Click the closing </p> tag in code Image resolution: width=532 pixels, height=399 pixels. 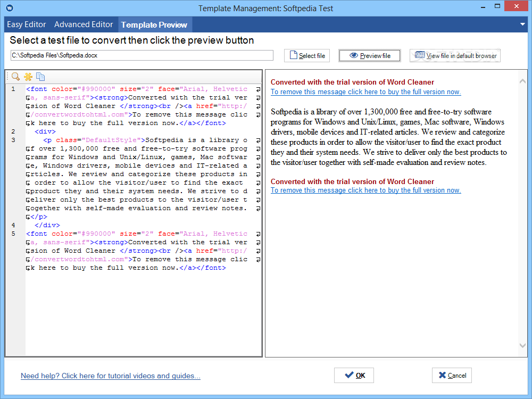pos(39,217)
